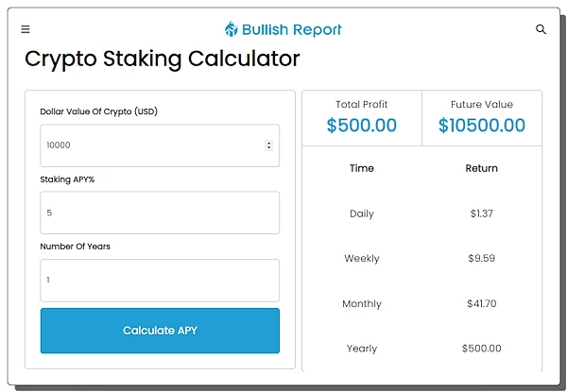Click the Time column header
The image size is (567, 392).
[361, 168]
